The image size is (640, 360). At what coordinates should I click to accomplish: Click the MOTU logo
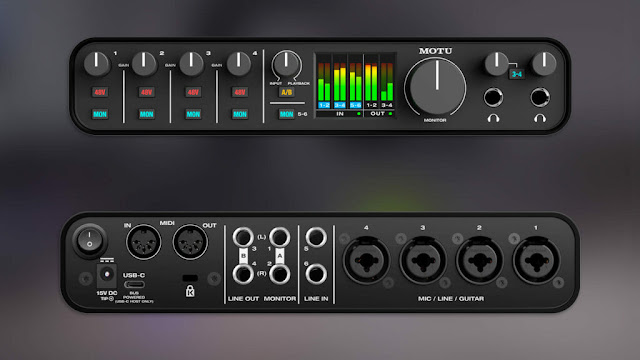[436, 51]
